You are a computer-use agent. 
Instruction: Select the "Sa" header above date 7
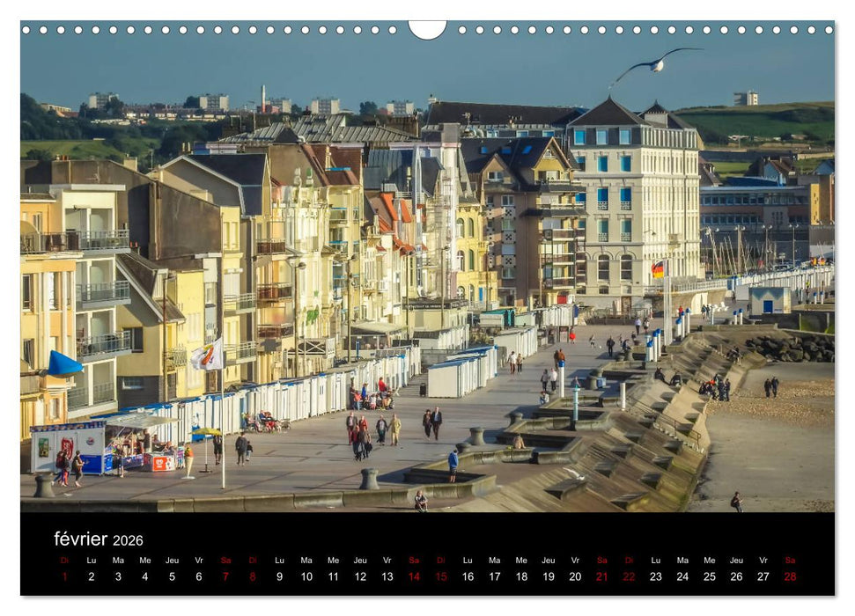[225, 561]
